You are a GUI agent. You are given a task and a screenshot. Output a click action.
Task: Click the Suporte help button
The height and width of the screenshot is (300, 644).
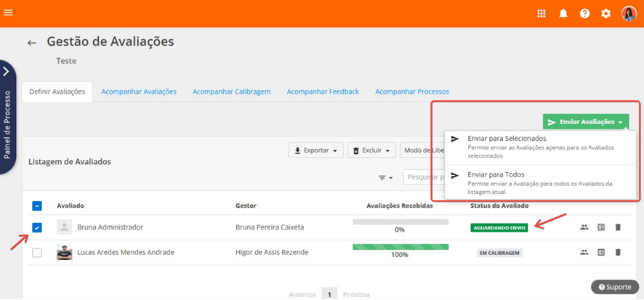615,287
